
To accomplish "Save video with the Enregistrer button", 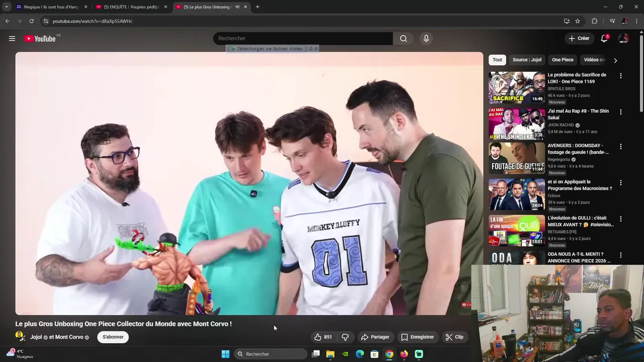I will [x=417, y=337].
